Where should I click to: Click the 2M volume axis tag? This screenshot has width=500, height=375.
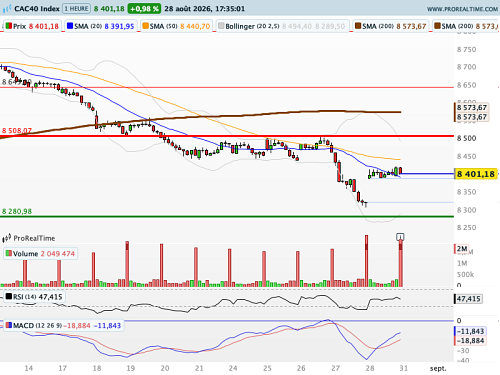click(462, 249)
